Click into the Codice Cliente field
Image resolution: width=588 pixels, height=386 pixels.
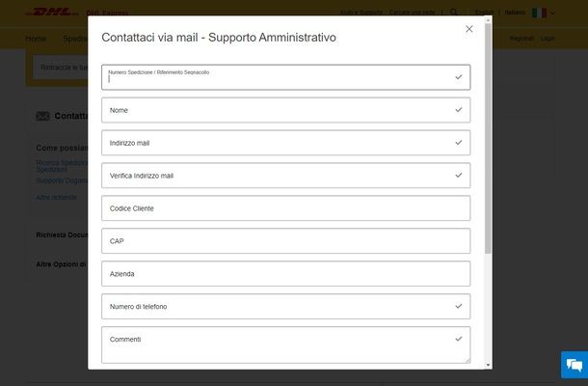pyautogui.click(x=285, y=208)
